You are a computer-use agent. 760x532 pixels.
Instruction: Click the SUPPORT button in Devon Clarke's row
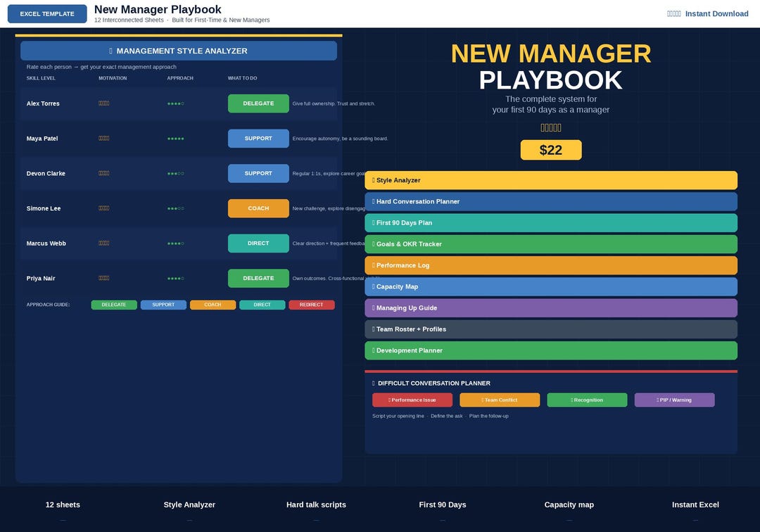click(258, 173)
